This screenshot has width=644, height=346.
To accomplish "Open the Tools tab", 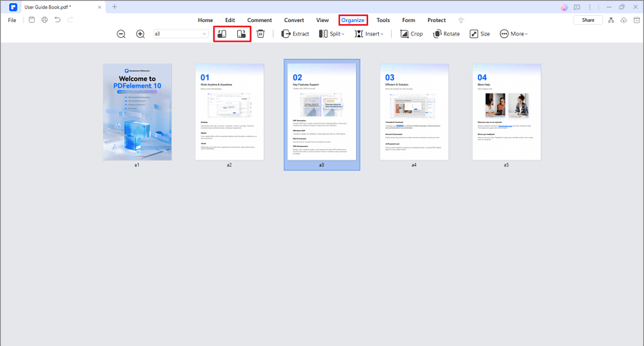I will click(383, 20).
